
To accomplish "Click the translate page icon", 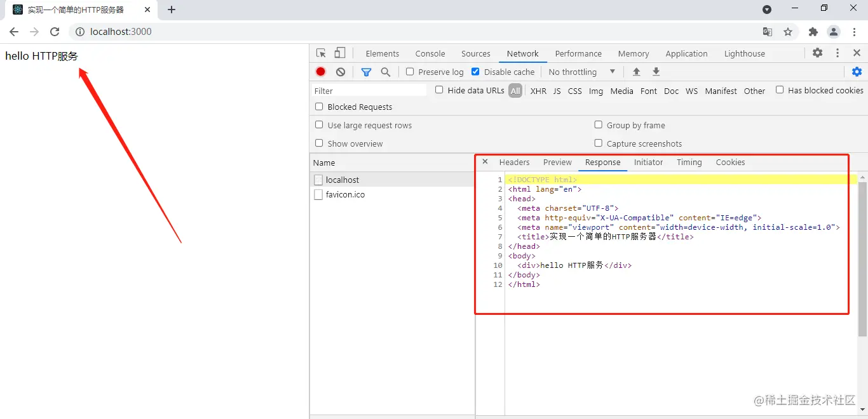I will point(768,32).
